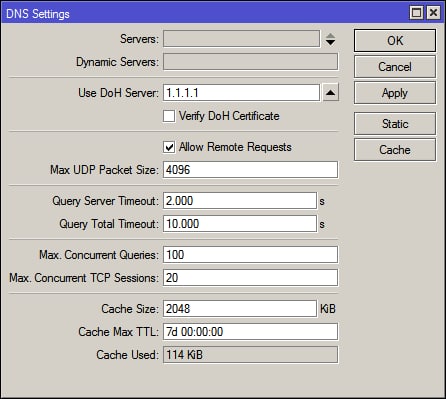
Task: Click the Cache Max TTL label
Action: coord(118,332)
